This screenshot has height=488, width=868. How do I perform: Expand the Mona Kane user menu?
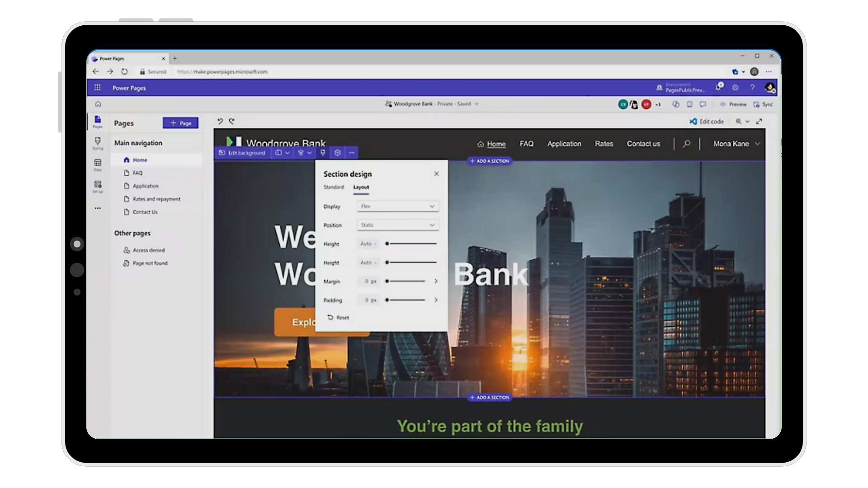click(x=758, y=144)
